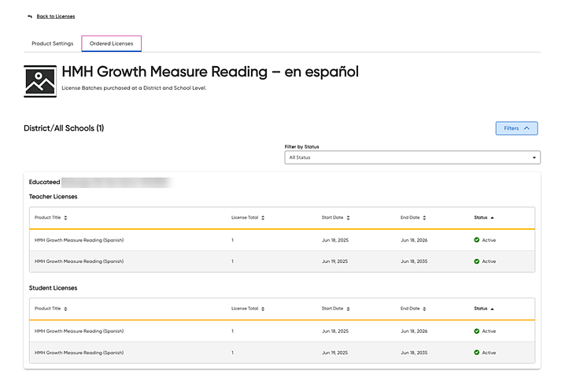Sort Teacher Licenses by Start Date
This screenshot has height=392, width=584.
(335, 217)
